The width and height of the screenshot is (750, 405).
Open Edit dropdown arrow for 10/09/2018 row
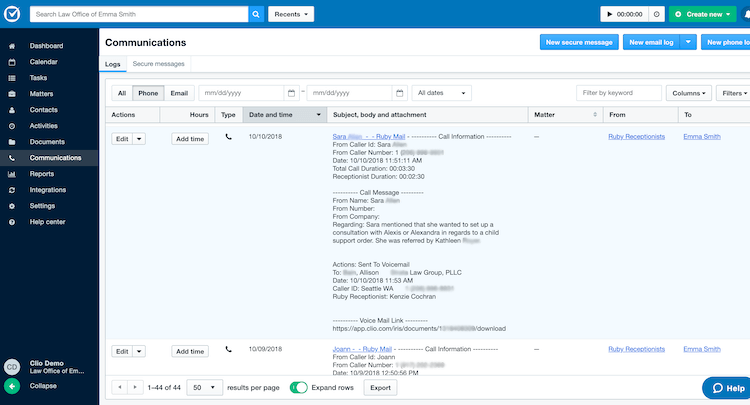(139, 351)
